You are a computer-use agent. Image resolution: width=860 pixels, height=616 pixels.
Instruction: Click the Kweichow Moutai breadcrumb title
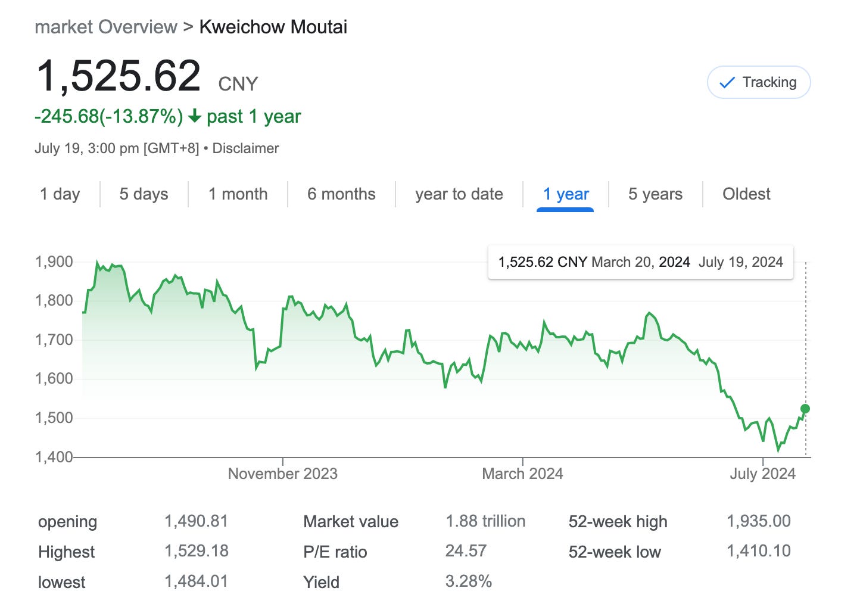click(273, 27)
